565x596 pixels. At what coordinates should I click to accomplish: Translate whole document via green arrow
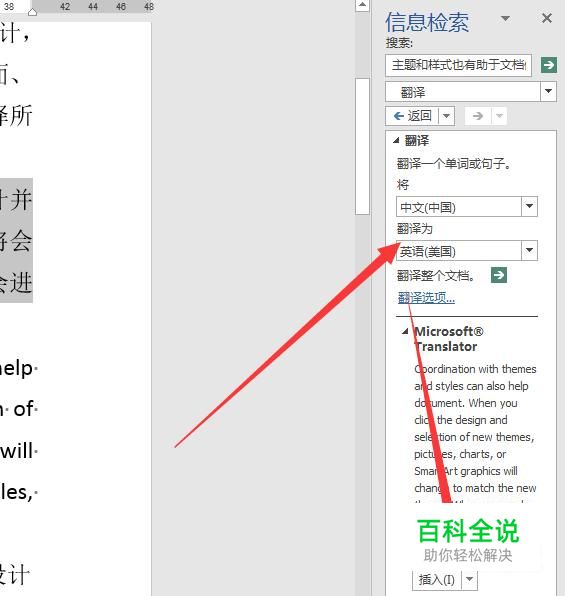498,275
